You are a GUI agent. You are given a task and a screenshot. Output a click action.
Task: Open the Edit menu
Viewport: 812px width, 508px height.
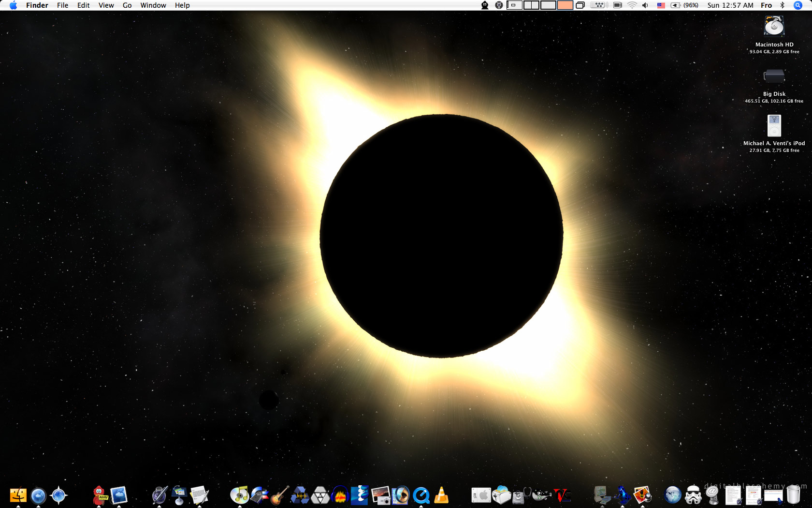click(x=83, y=5)
